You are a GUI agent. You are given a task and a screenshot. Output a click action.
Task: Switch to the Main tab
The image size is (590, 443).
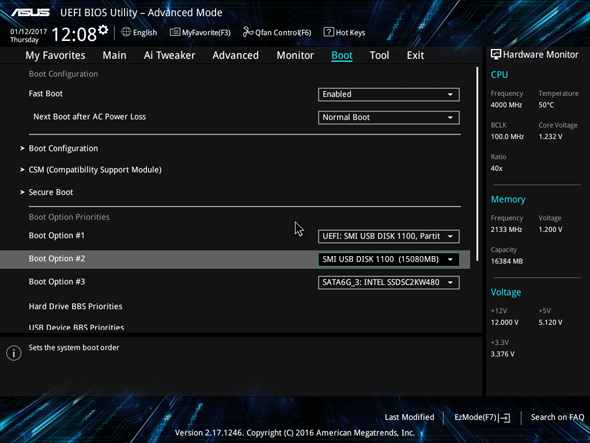[114, 55]
